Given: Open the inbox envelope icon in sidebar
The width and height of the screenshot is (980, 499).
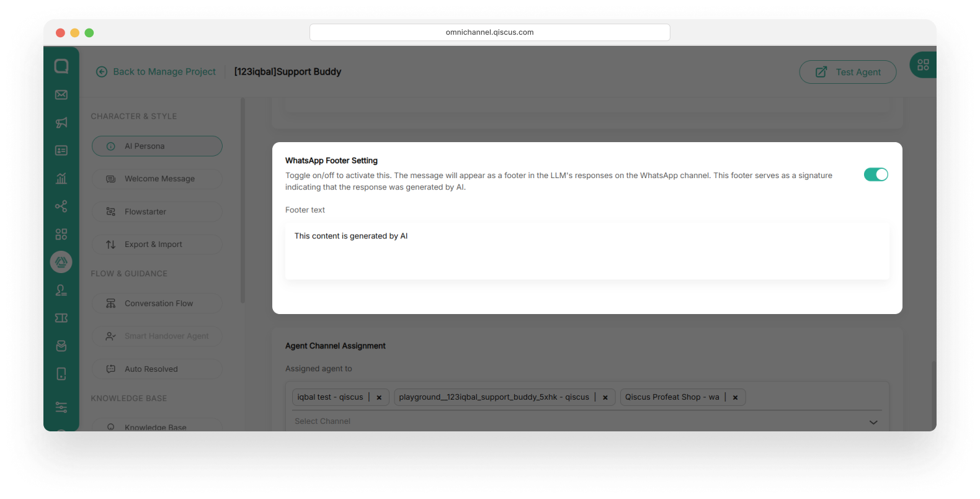Looking at the screenshot, I should pos(61,95).
